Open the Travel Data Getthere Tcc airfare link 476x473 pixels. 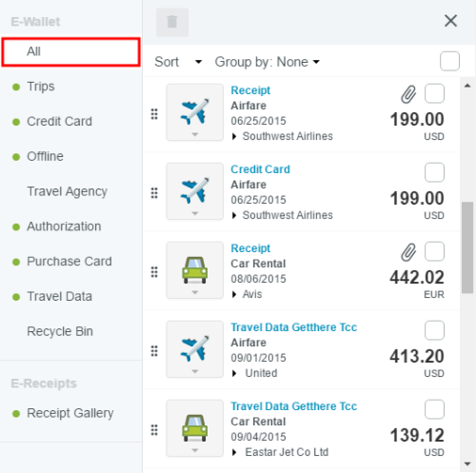294,327
